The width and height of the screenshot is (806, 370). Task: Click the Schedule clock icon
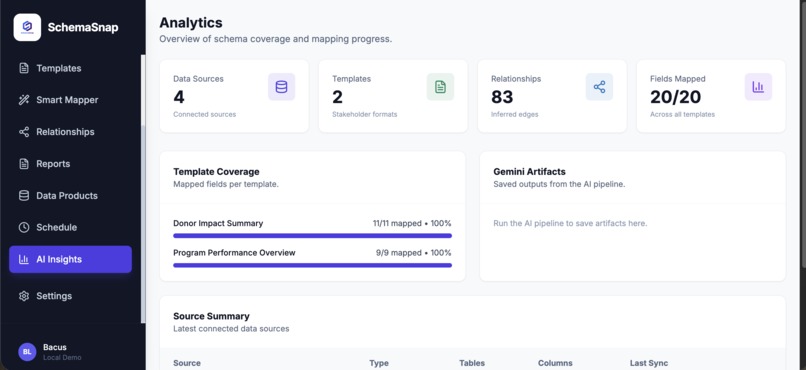pos(24,228)
